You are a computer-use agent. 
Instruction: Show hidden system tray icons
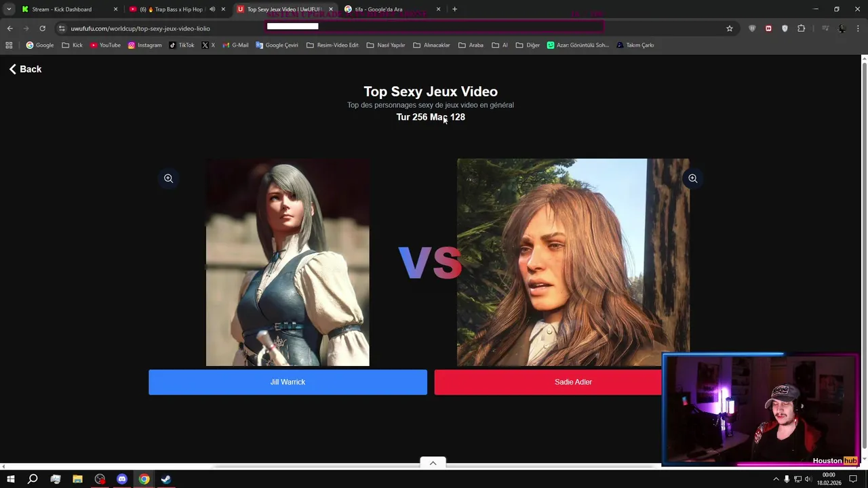(x=776, y=479)
